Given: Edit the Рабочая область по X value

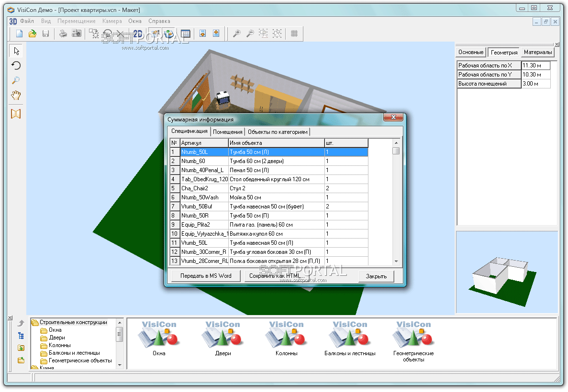Looking at the screenshot, I should pyautogui.click(x=536, y=65).
